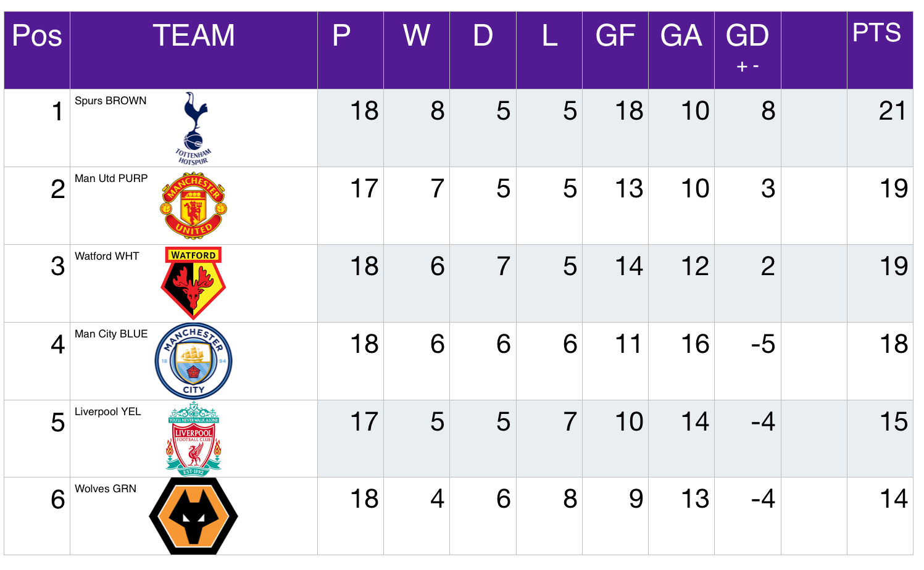
Task: Select the Watford WHT team label
Action: coord(107,256)
